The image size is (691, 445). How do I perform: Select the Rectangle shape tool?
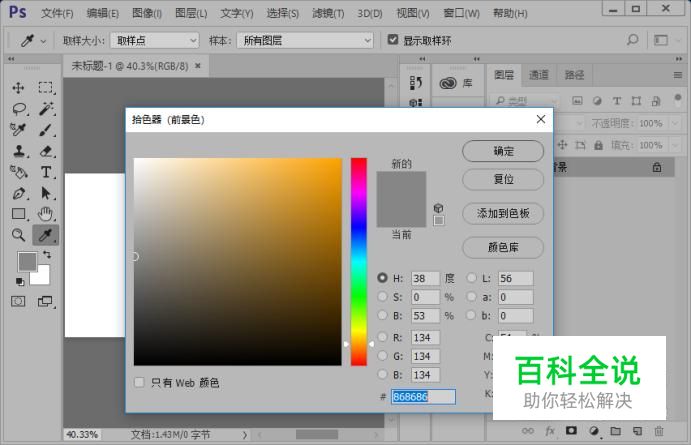coord(19,214)
